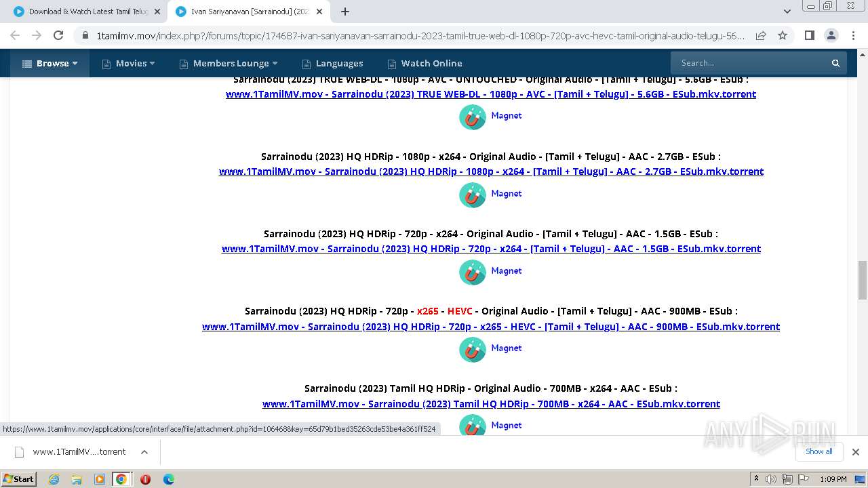Click the magnet icon under 720p 1.5GB torrent
Image resolution: width=868 pixels, height=488 pixels.
pyautogui.click(x=473, y=272)
